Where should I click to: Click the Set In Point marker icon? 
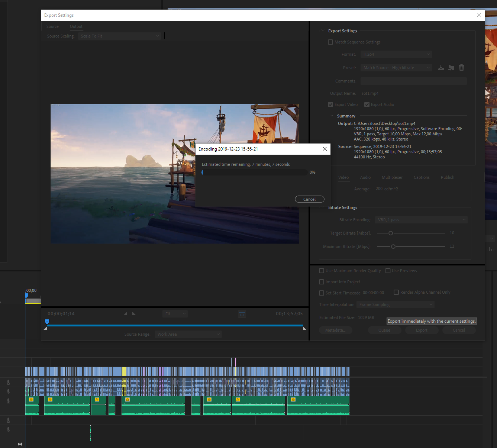[x=126, y=314]
